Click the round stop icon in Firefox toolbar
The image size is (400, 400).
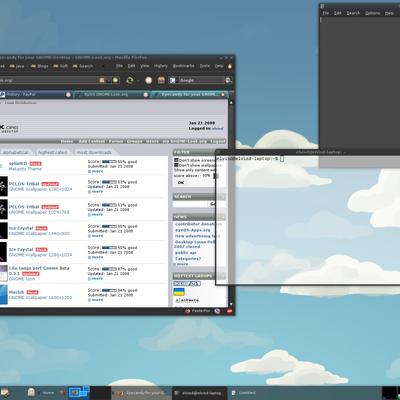tap(149, 80)
